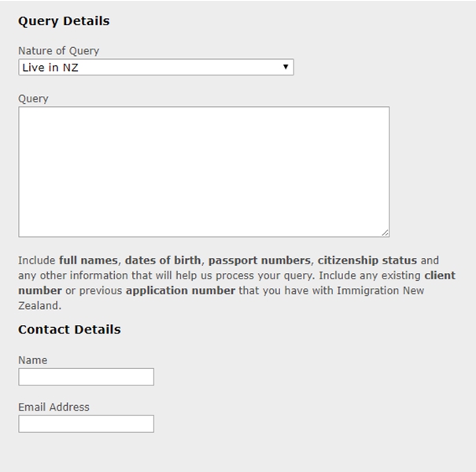The height and width of the screenshot is (472, 476).
Task: Click the arrow beside Live in NZ
Action: pos(286,68)
